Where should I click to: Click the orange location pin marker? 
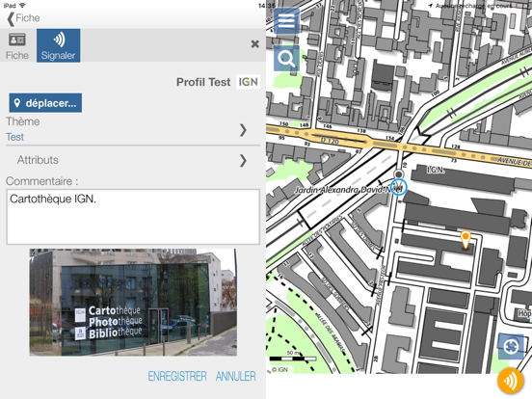465,240
